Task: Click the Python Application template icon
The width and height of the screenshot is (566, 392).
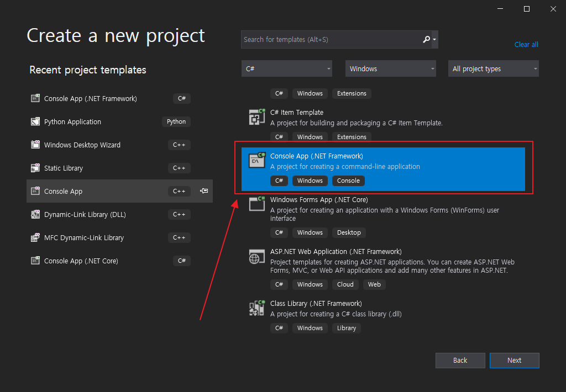Action: (x=35, y=121)
